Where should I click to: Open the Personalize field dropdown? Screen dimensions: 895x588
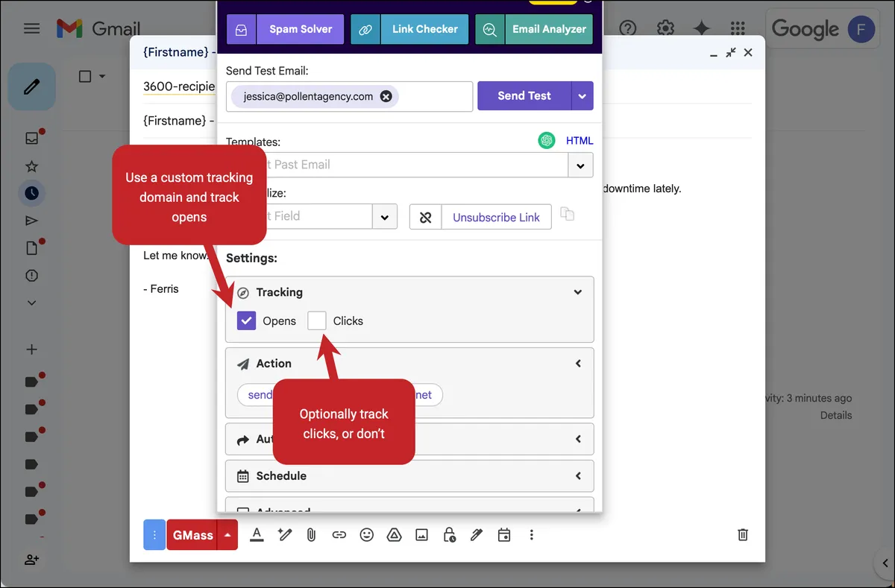tap(384, 217)
